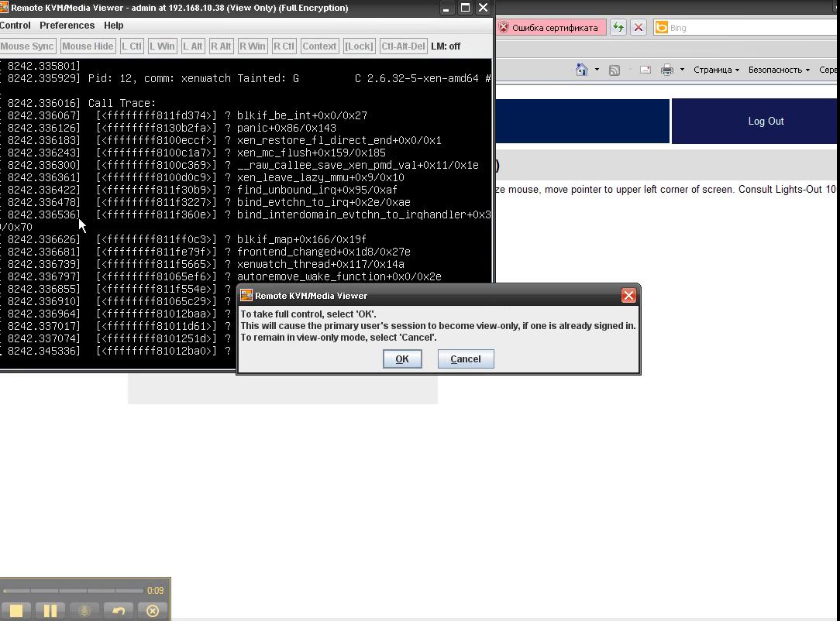840x621 pixels.
Task: Cancel recording with the circled X
Action: [x=153, y=610]
